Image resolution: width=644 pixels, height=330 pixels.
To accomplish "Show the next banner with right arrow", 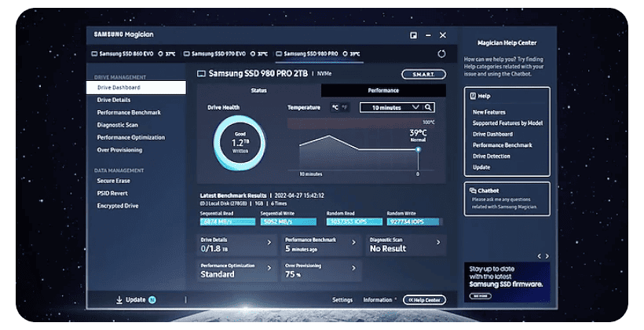I will [547, 256].
